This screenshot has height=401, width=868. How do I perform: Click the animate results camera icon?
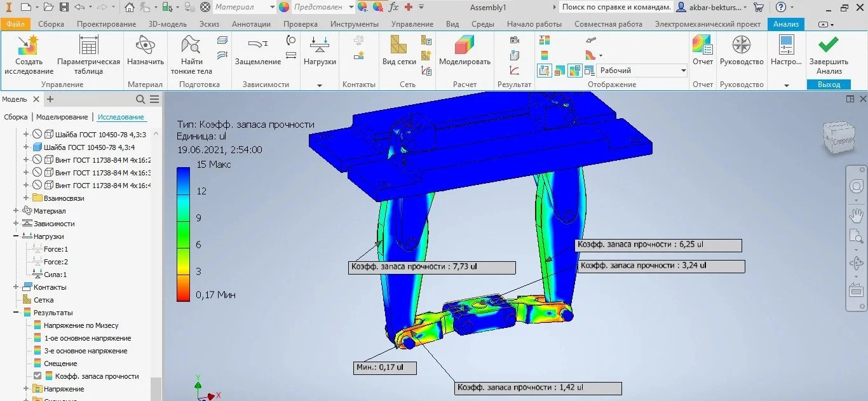[515, 40]
